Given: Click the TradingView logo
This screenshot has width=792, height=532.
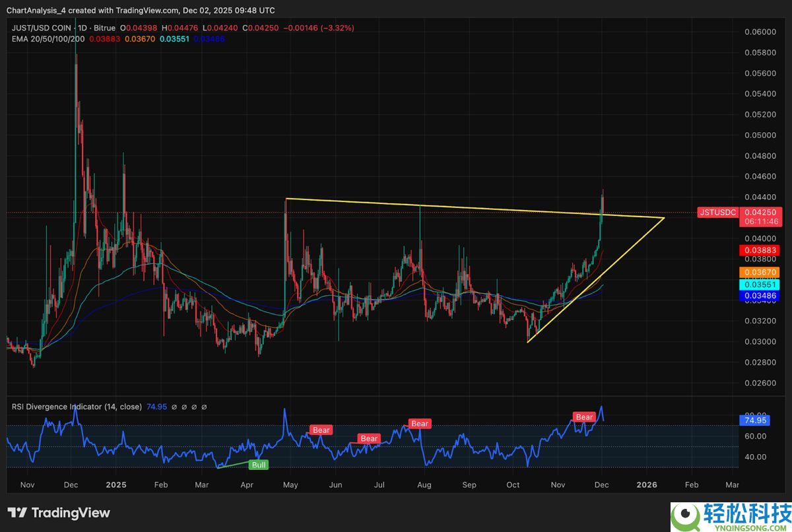Looking at the screenshot, I should [x=59, y=513].
